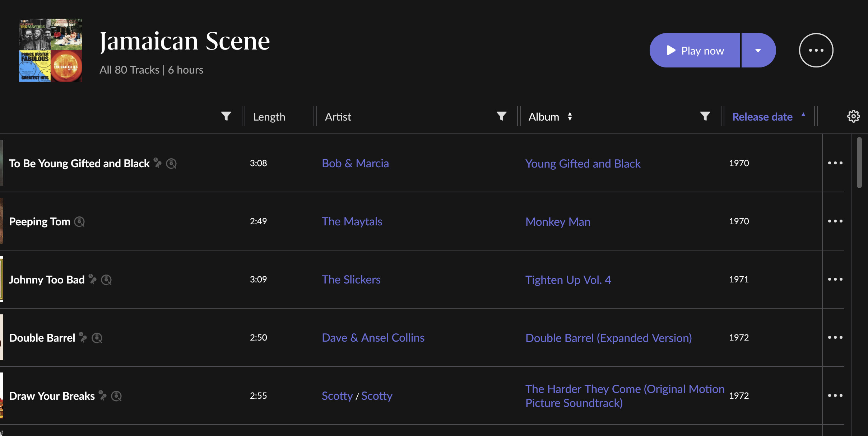Sort the list by Length header
The height and width of the screenshot is (436, 868).
click(269, 117)
